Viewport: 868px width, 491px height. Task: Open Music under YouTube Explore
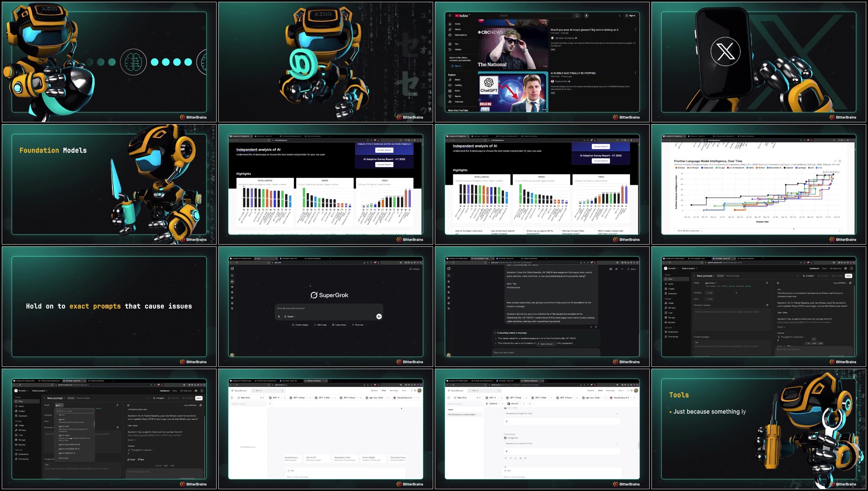click(455, 80)
